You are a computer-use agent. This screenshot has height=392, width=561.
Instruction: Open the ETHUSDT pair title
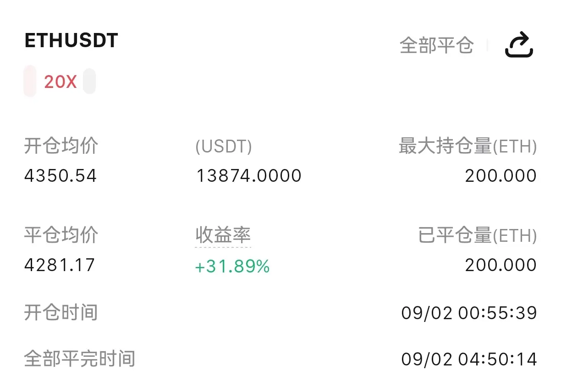pyautogui.click(x=71, y=41)
